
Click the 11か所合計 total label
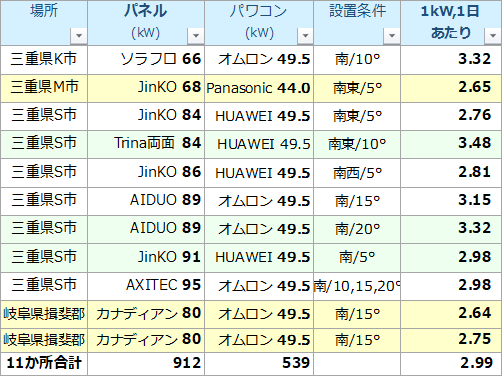click(44, 364)
